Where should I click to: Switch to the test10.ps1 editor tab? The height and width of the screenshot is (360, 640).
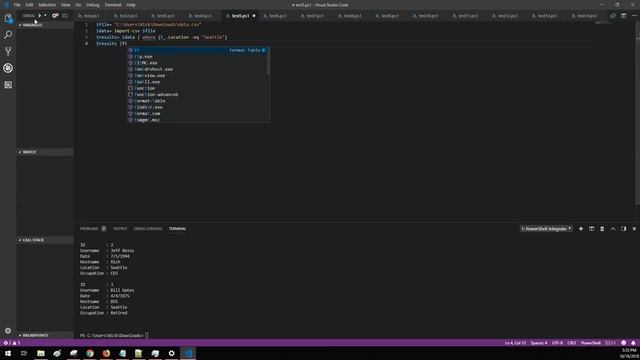(429, 16)
